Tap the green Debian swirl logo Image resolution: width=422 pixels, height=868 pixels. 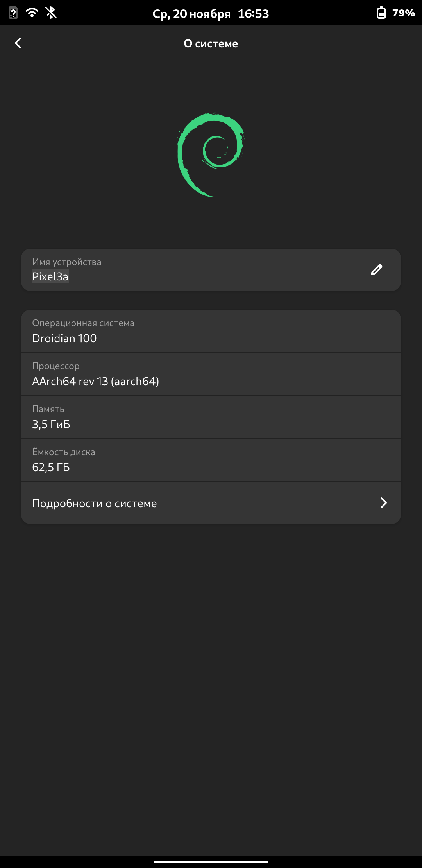pyautogui.click(x=211, y=155)
